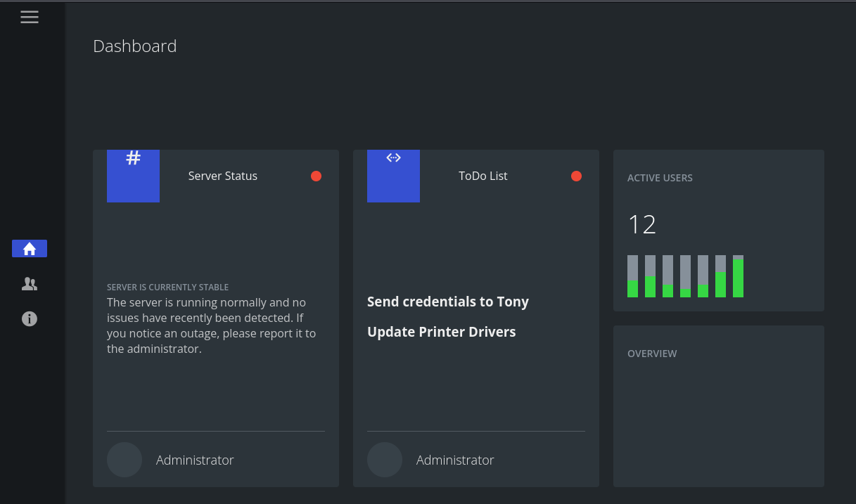The height and width of the screenshot is (504, 856).
Task: Open the Dashboard page title
Action: coord(134,46)
